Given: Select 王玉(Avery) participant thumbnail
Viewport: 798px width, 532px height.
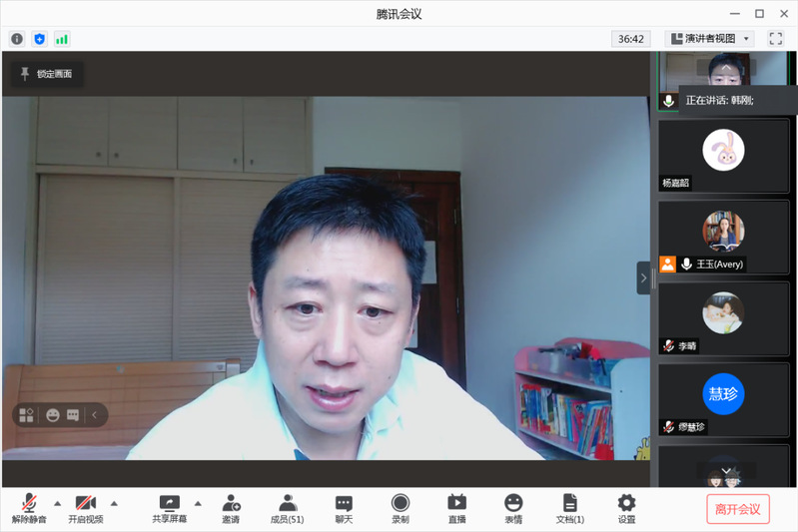Looking at the screenshot, I should pos(723,237).
